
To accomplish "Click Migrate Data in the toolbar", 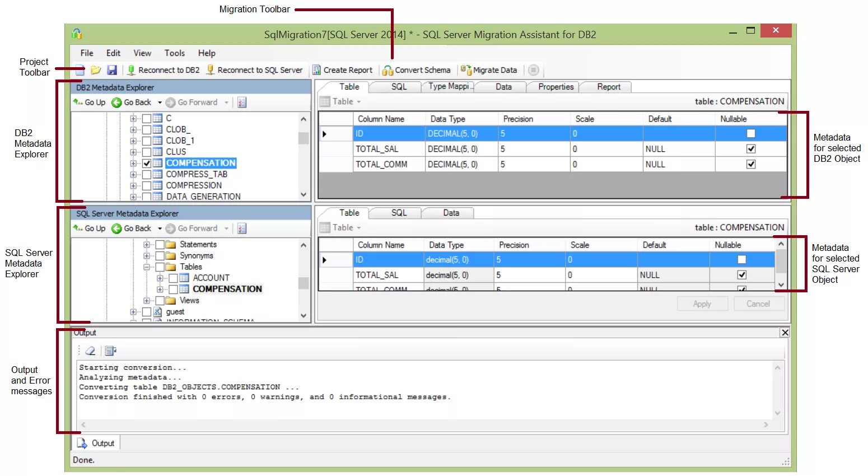I will (489, 70).
